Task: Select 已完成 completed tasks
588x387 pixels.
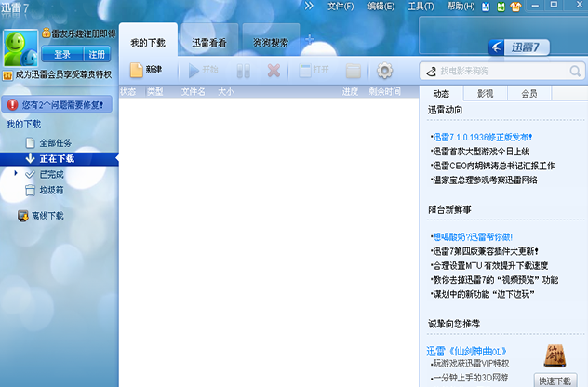Action: (52, 174)
